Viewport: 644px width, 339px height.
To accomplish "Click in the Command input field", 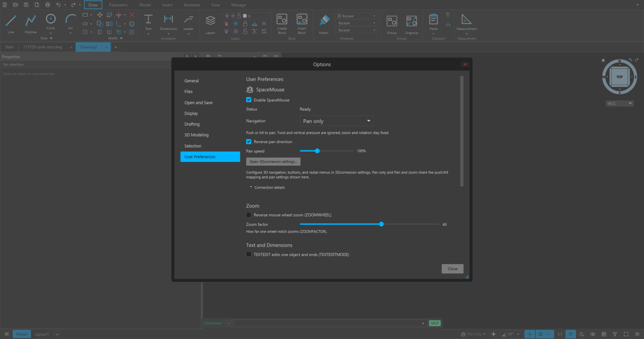I will click(x=328, y=323).
